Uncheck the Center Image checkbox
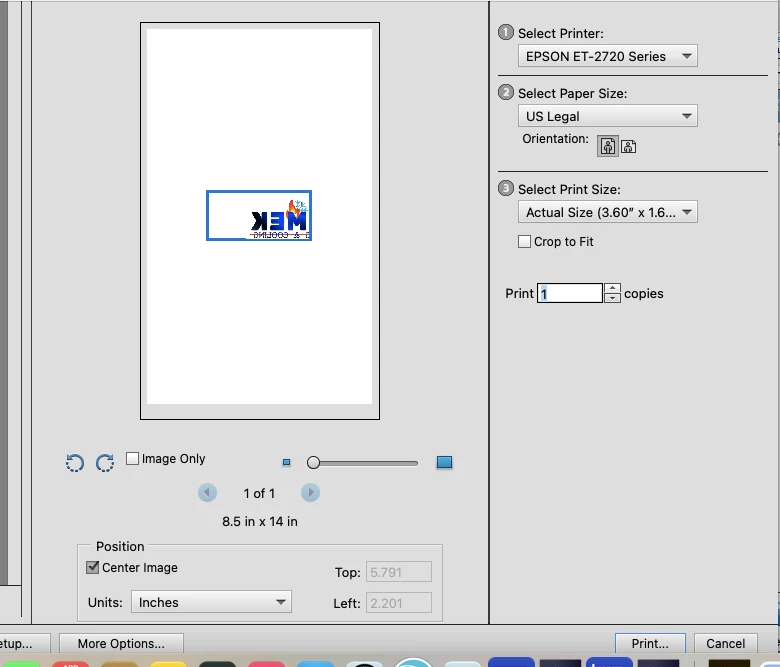Viewport: 780px width, 667px height. (x=93, y=568)
